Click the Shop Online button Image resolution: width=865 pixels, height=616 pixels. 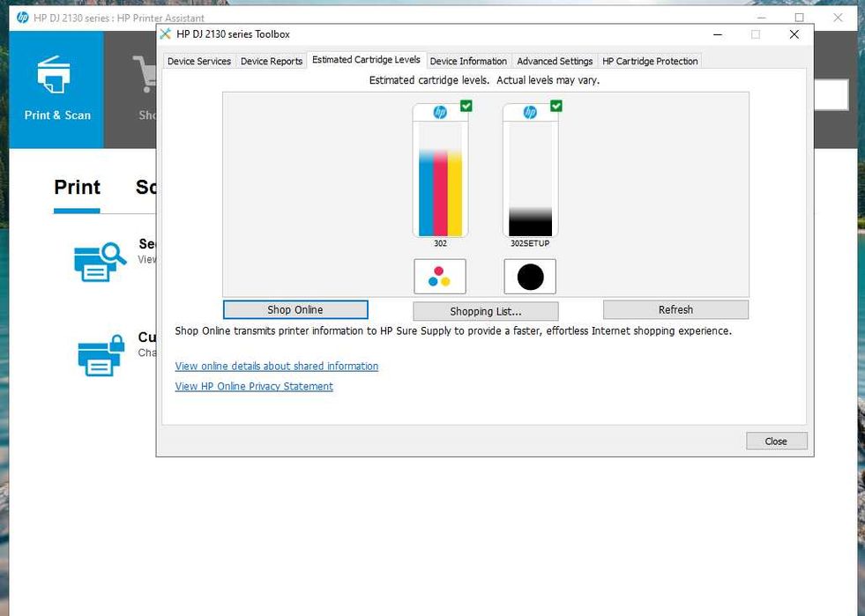pyautogui.click(x=295, y=309)
